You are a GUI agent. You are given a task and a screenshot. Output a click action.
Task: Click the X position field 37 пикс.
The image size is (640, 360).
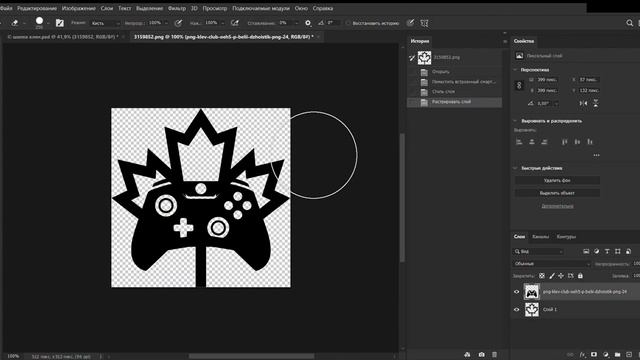[589, 80]
